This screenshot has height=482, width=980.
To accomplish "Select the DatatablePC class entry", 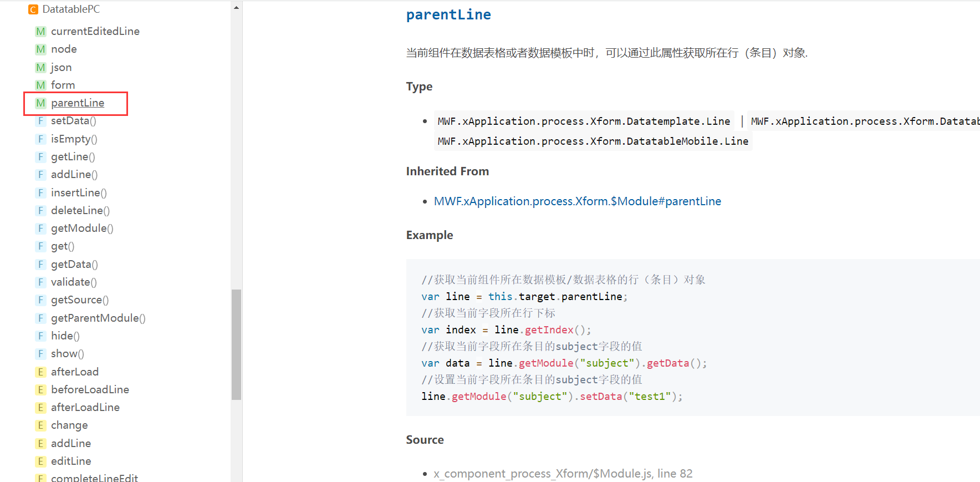I will click(71, 9).
